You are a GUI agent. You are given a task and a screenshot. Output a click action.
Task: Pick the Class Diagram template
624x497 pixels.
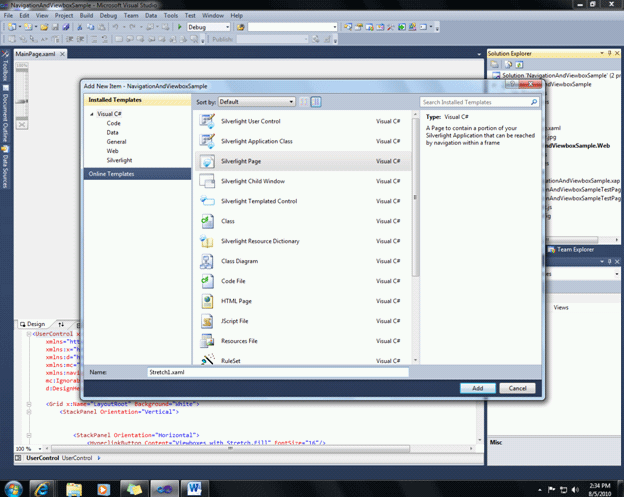[x=302, y=261]
